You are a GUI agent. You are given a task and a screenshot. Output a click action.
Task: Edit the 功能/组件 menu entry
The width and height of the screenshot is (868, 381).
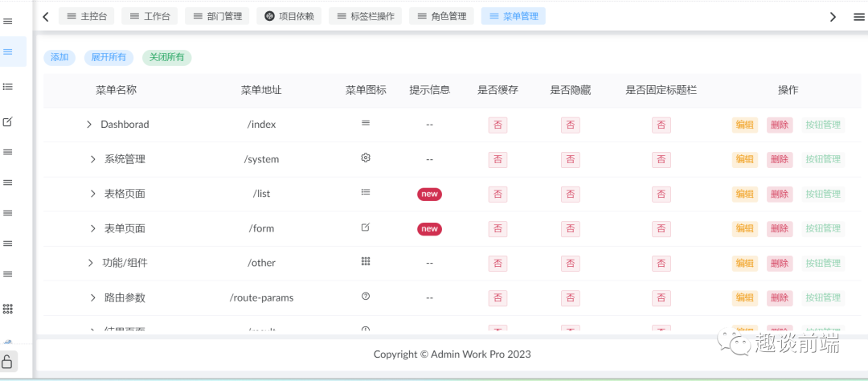[744, 264]
